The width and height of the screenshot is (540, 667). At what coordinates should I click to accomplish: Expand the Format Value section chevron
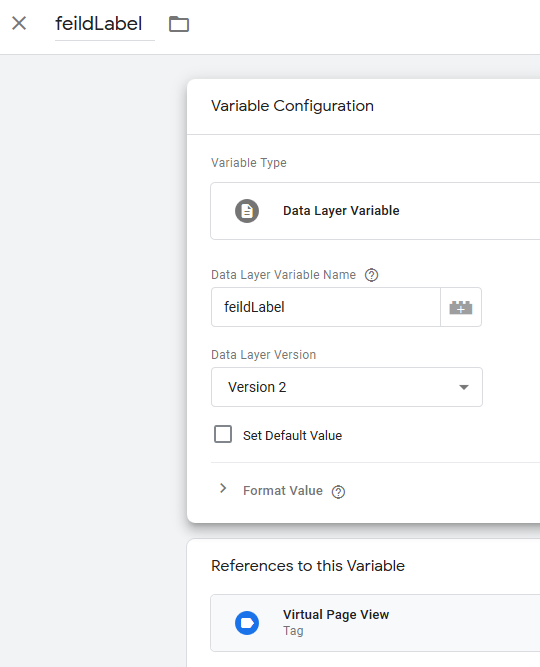[223, 488]
